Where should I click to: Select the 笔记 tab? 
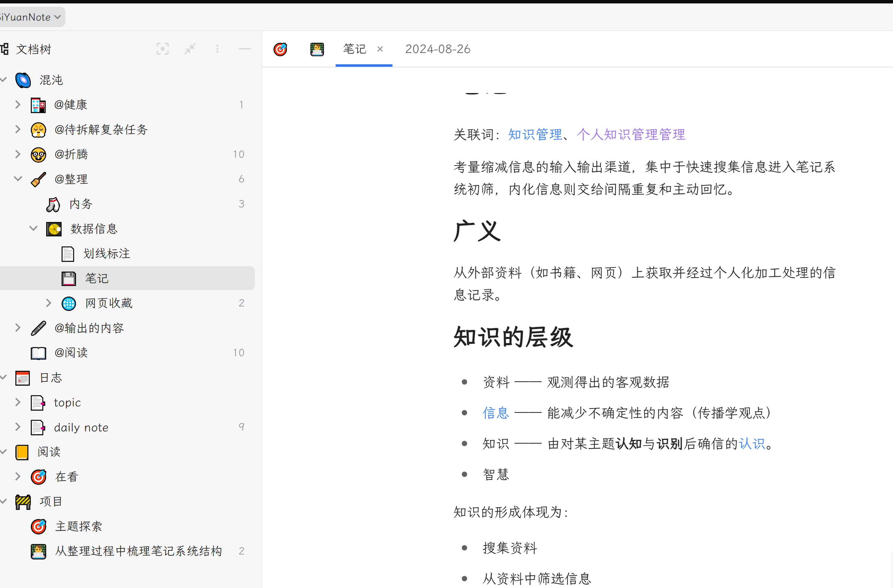pos(354,49)
